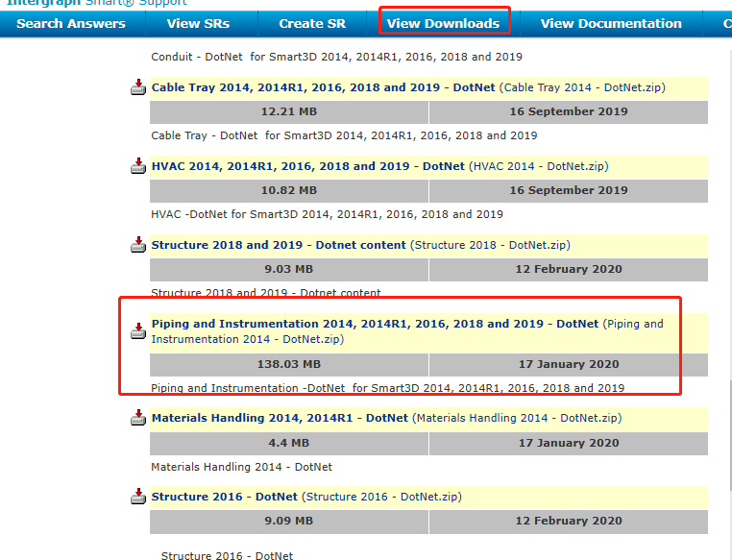Click the 138.03 MB size cell
The width and height of the screenshot is (732, 560).
point(289,364)
